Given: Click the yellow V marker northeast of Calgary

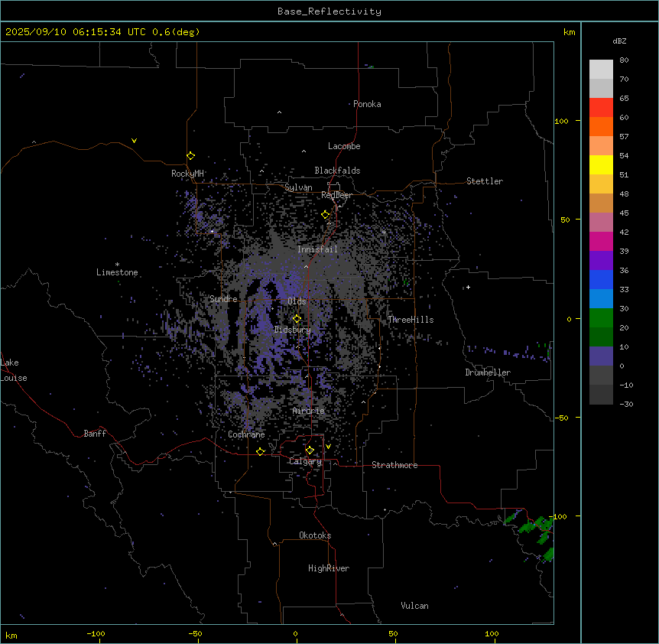Looking at the screenshot, I should pyautogui.click(x=328, y=447).
